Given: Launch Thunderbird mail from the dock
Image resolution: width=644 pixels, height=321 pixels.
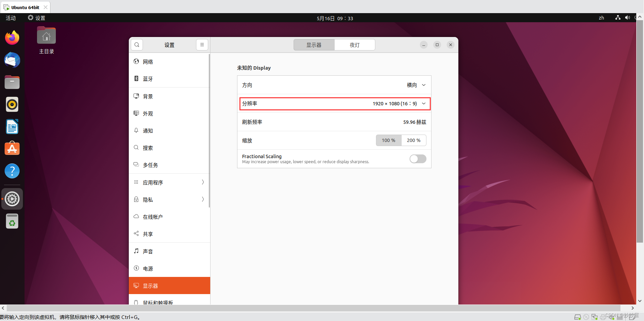Looking at the screenshot, I should tap(12, 60).
